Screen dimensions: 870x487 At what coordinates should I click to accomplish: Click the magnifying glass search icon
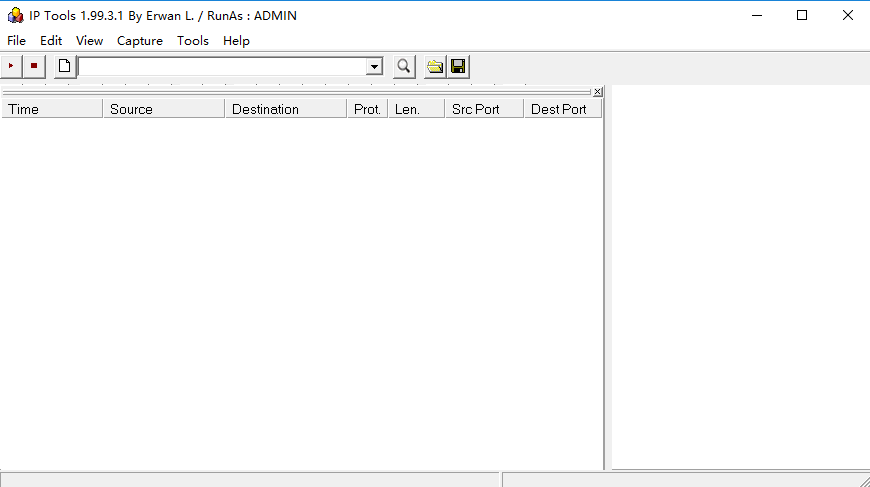[x=404, y=67]
